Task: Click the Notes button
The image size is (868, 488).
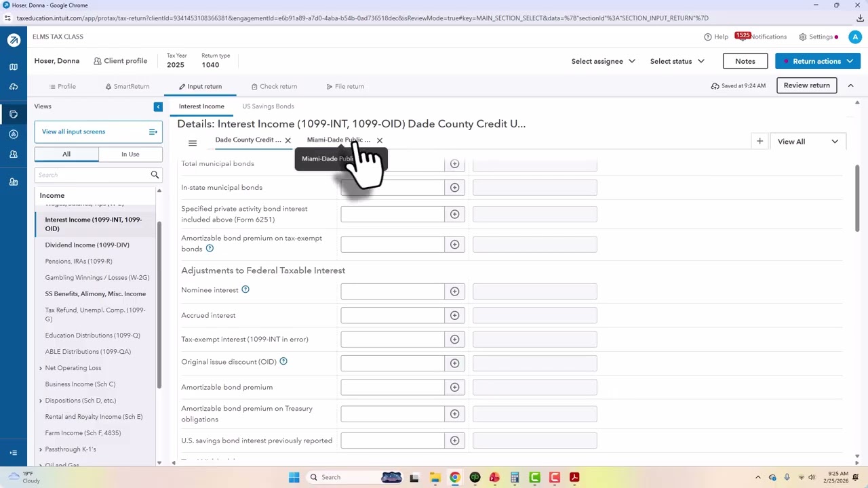Action: 745,61
